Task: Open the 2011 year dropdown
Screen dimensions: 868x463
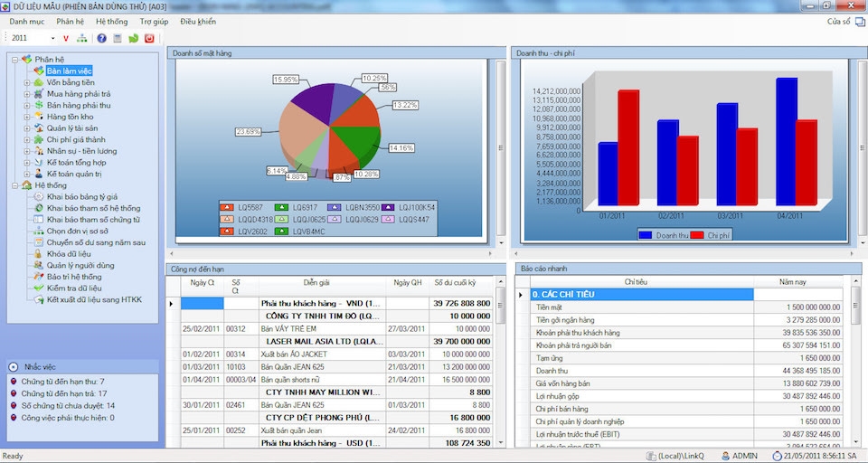Action: pyautogui.click(x=52, y=38)
